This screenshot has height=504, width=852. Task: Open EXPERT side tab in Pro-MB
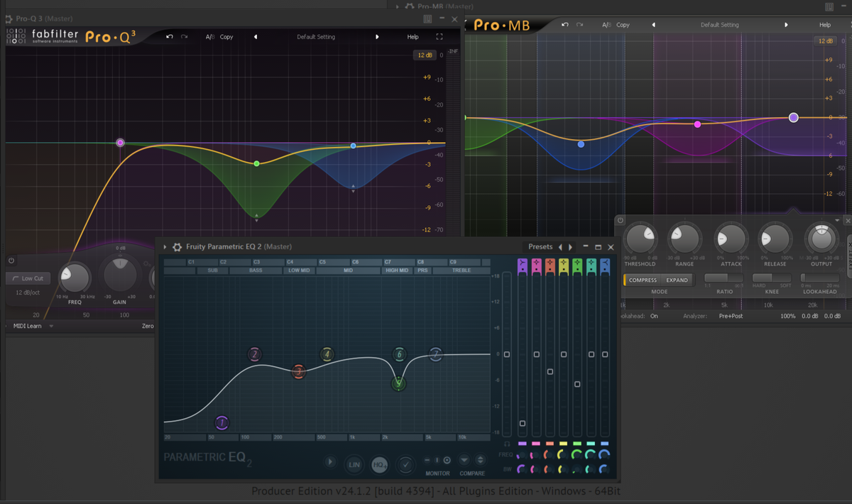pyautogui.click(x=848, y=256)
